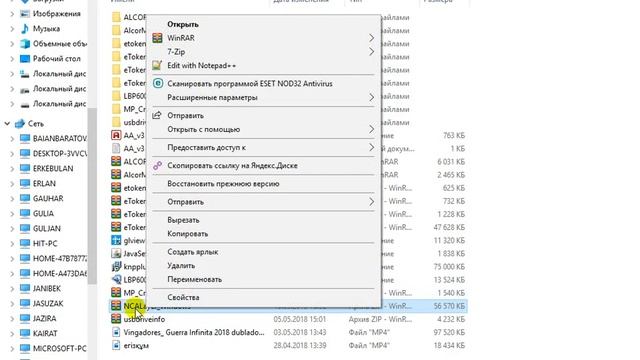Open the 7-Zip submenu
This screenshot has height=360, width=640.
point(263,52)
